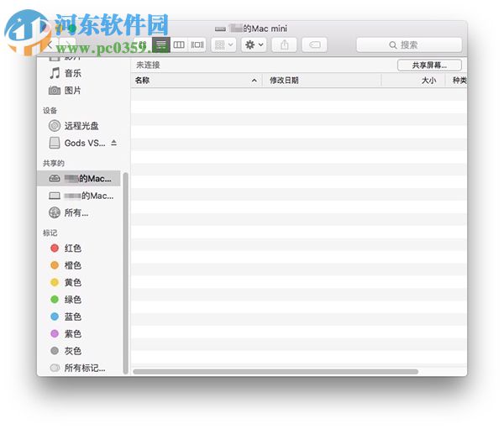Image resolution: width=504 pixels, height=429 pixels.
Task: Sort by 修改日期 column header
Action: click(x=322, y=81)
